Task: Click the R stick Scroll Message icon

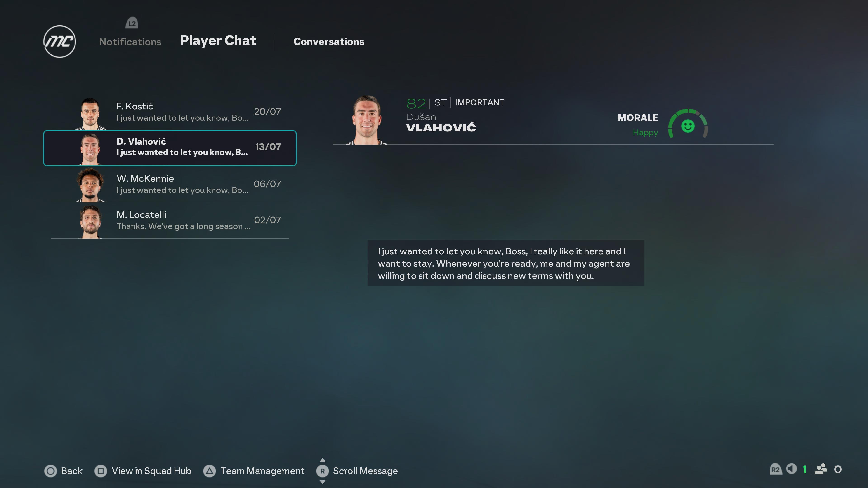Action: click(x=323, y=471)
